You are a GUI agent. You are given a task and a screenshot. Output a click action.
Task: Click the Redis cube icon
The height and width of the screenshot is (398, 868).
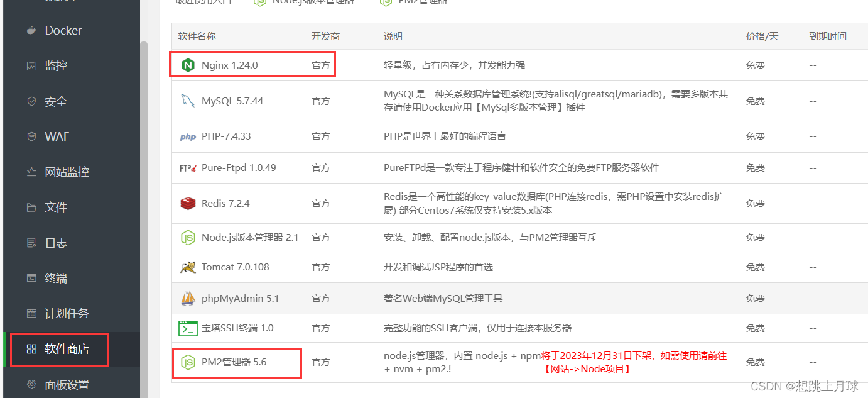coord(188,203)
